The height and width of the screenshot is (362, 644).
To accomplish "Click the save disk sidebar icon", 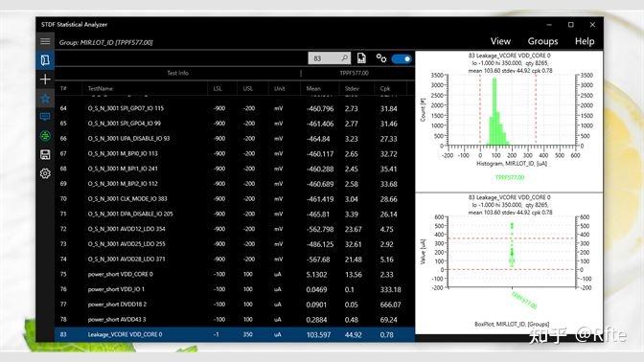I will tap(45, 155).
